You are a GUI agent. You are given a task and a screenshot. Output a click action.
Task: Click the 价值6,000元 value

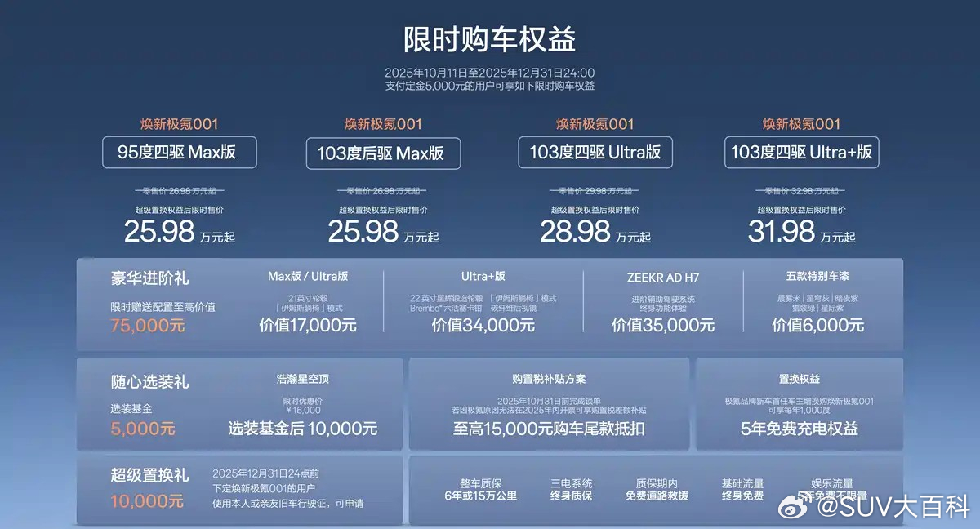(x=817, y=325)
